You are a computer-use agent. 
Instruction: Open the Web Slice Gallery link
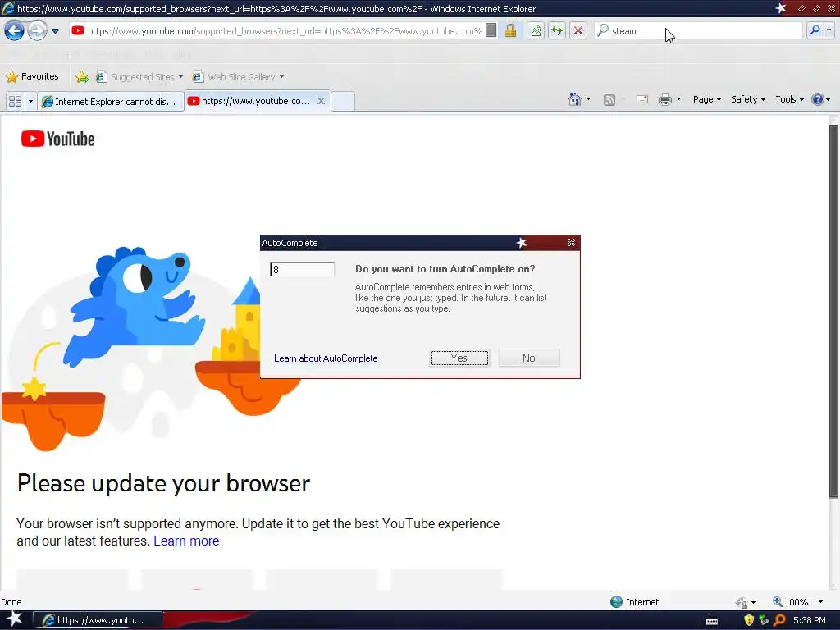[234, 76]
